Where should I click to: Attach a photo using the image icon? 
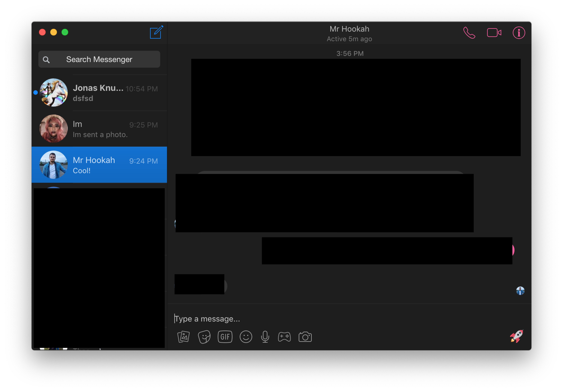pos(183,337)
